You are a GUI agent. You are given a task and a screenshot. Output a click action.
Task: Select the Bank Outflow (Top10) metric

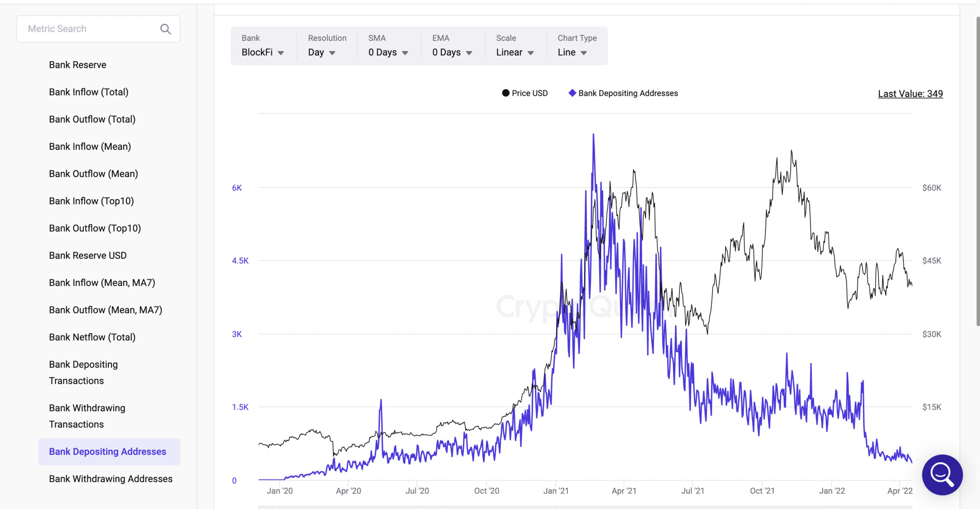[x=95, y=228]
